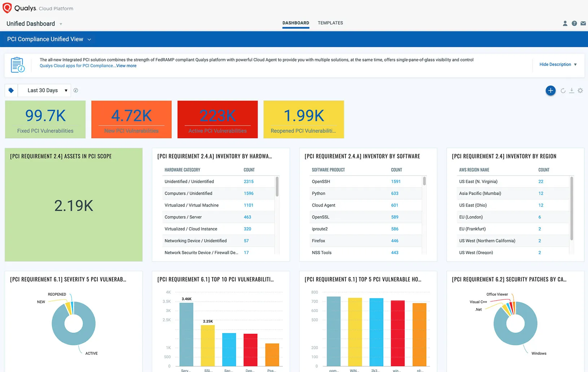
Task: Click the View more link
Action: click(126, 66)
